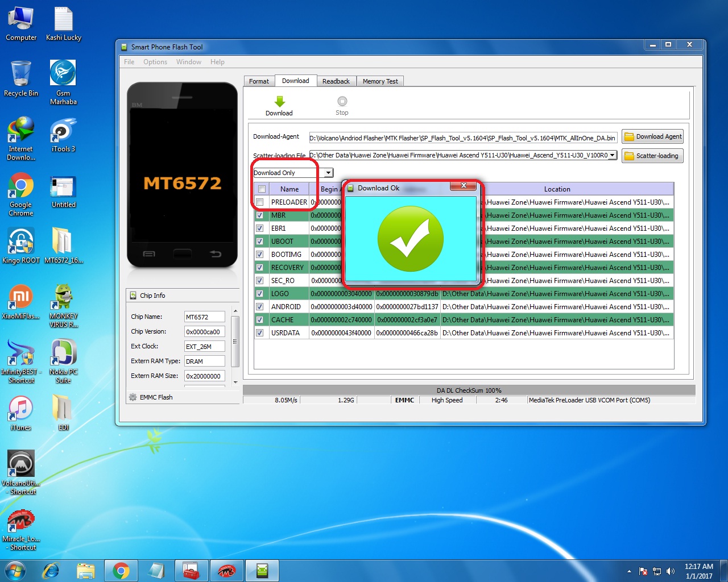
Task: Toggle the select-all checkbox in table header
Action: point(262,189)
